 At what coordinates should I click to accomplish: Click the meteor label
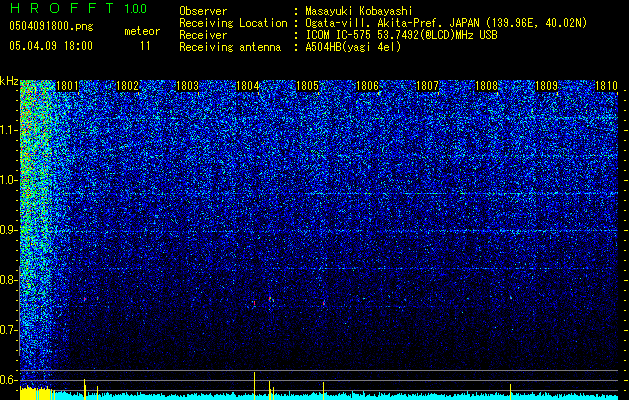(142, 31)
